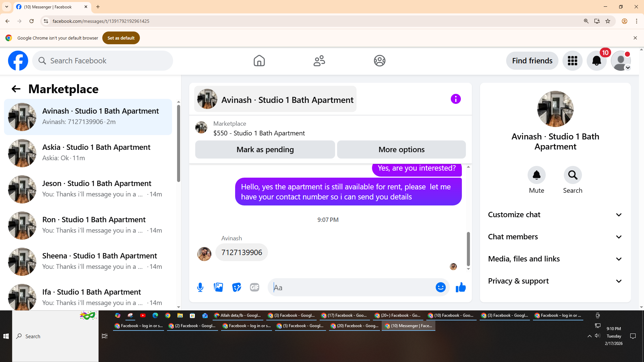Open the Facebook menu grid icon
This screenshot has width=644, height=362.
[x=572, y=61]
